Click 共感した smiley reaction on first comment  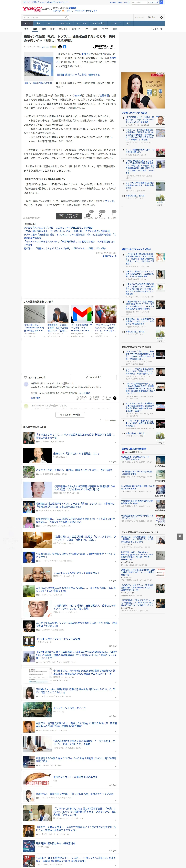(x=81, y=398)
